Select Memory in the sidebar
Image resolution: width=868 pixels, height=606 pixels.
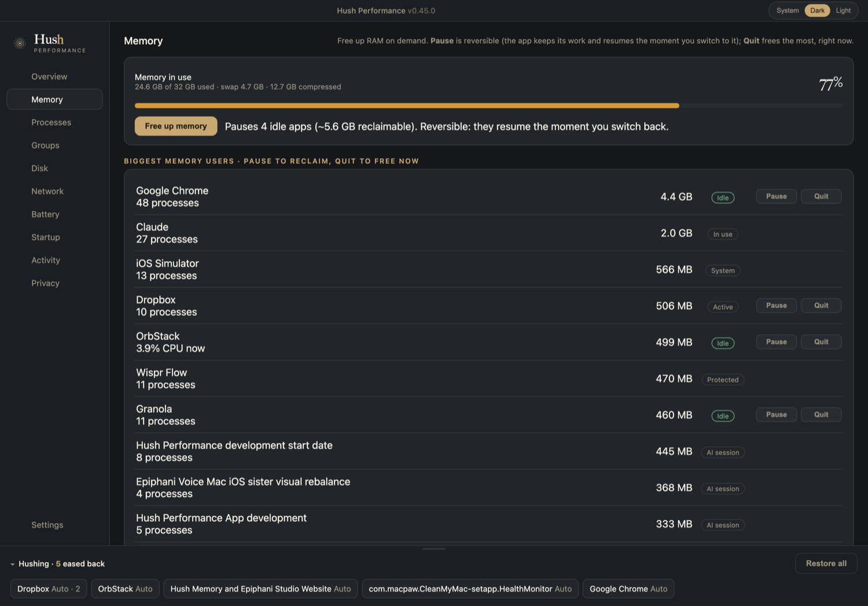(54, 100)
